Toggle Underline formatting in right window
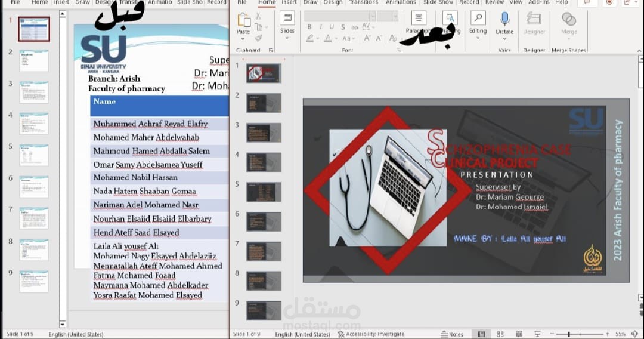Screen dimensions: 644x339 (x=332, y=27)
